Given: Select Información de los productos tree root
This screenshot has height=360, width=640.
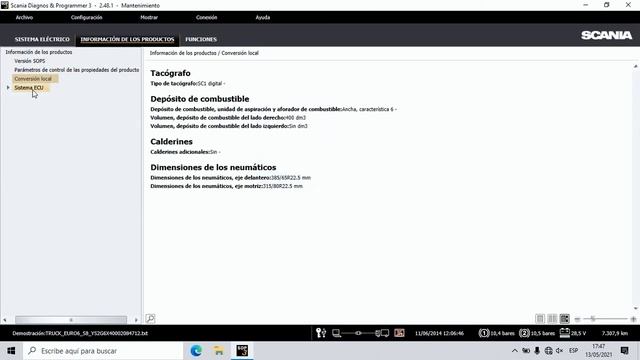Looking at the screenshot, I should click(x=39, y=52).
